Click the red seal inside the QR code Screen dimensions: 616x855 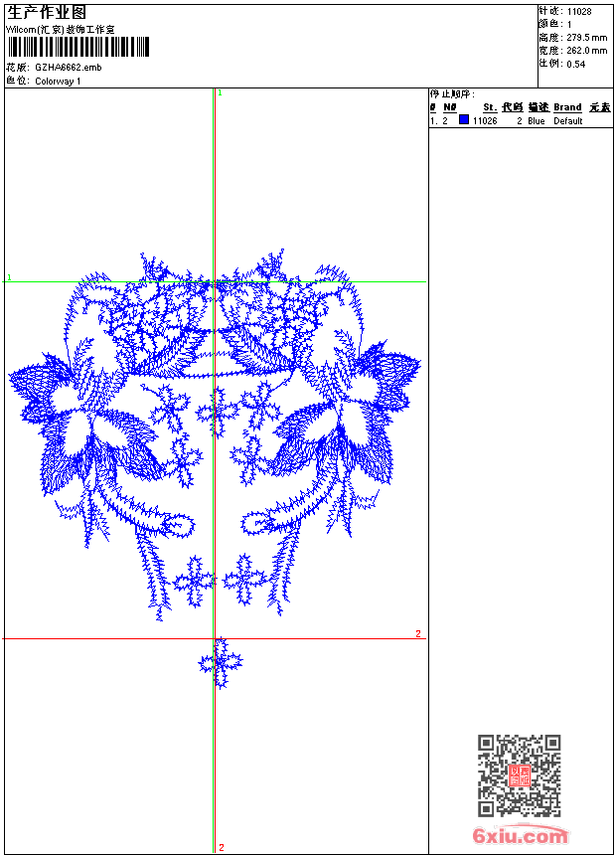[x=519, y=775]
